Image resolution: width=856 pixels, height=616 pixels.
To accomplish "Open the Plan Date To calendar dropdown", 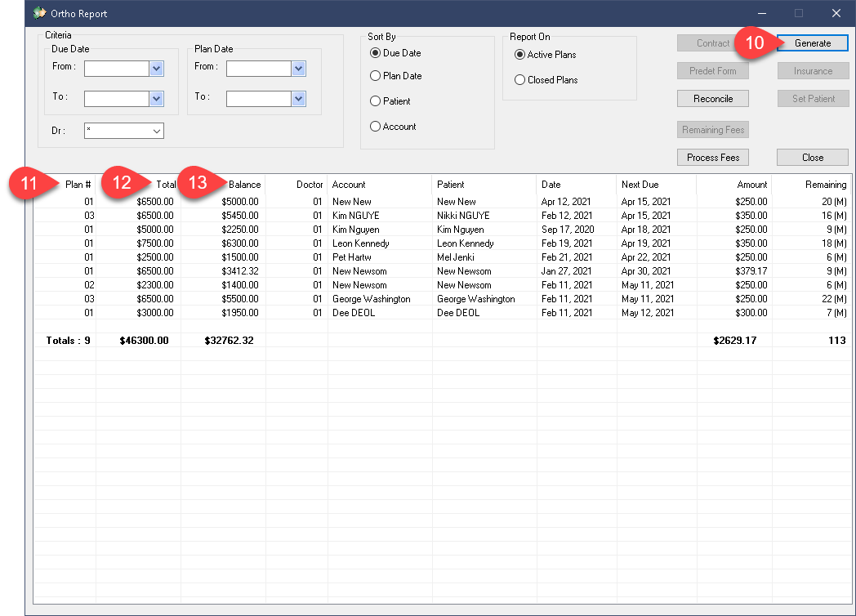I will 299,99.
